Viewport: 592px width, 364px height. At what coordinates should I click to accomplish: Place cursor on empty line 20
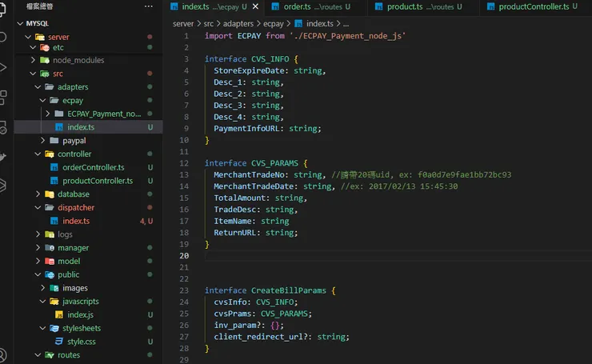point(320,256)
